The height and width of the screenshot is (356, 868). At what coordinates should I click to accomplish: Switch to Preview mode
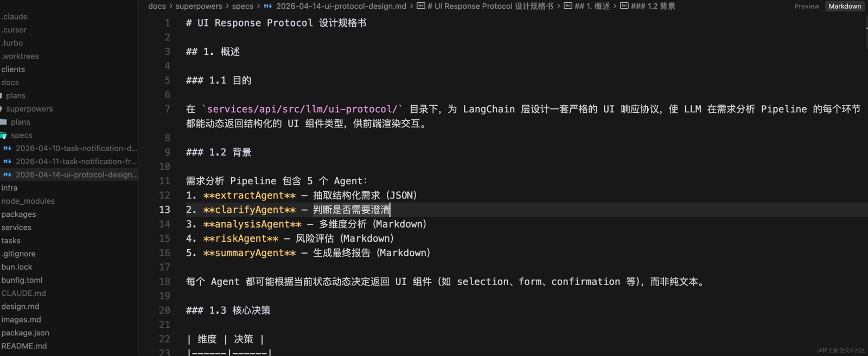(807, 7)
